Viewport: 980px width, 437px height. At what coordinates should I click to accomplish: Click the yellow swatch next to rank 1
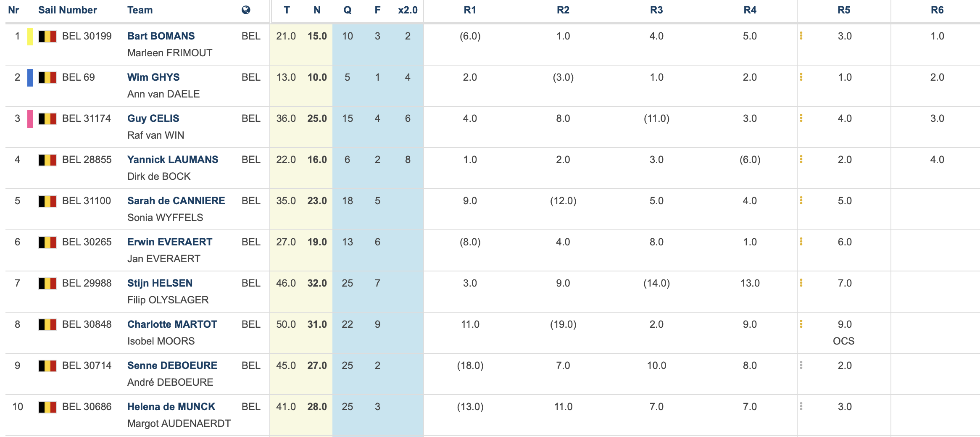point(30,37)
